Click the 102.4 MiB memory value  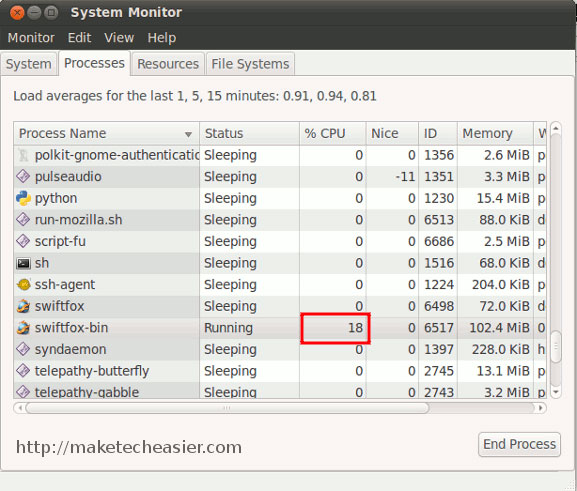click(499, 328)
